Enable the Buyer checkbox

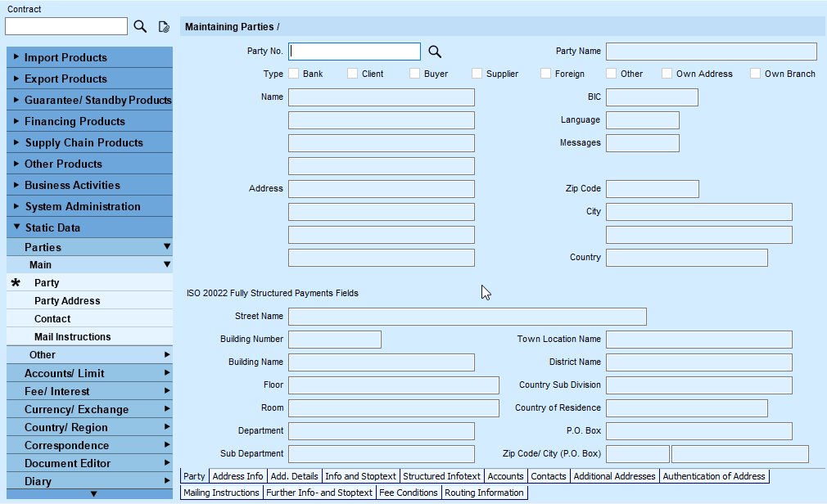coord(414,74)
